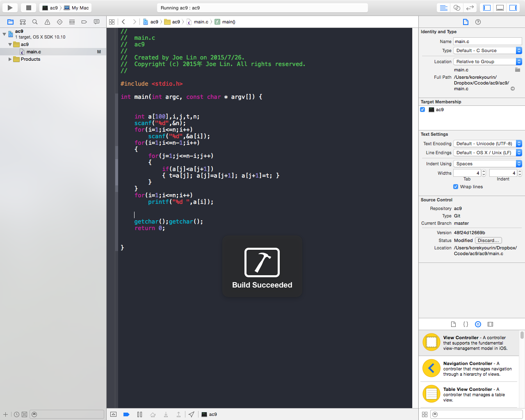Open the Test navigator tab
Viewport: 525px width, 420px height.
[x=59, y=22]
